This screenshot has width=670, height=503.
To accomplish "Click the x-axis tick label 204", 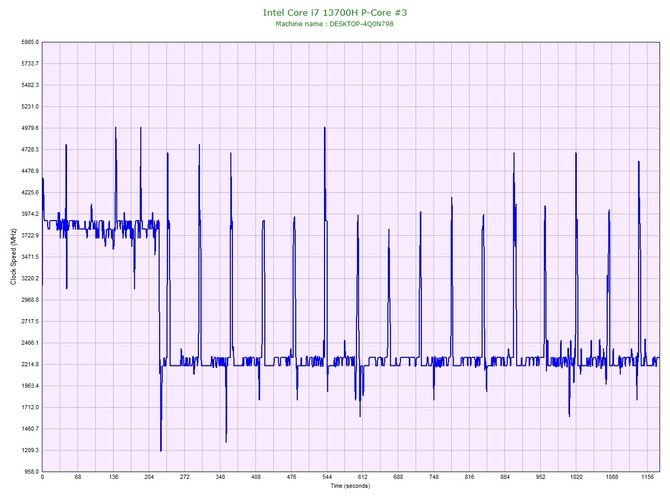I will coord(149,477).
